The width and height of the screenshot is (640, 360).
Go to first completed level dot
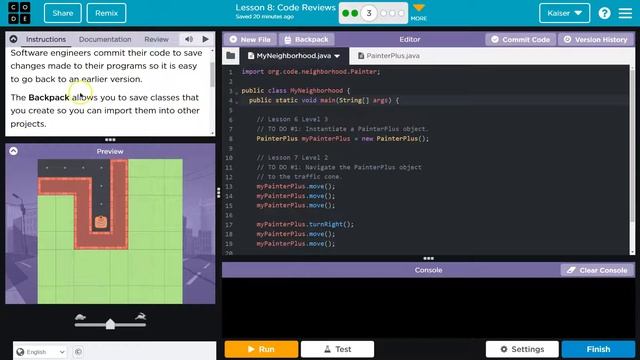346,13
